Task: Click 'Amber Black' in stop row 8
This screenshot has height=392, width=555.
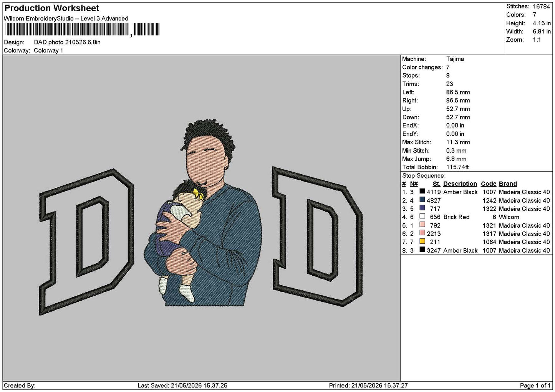Action: [x=461, y=251]
